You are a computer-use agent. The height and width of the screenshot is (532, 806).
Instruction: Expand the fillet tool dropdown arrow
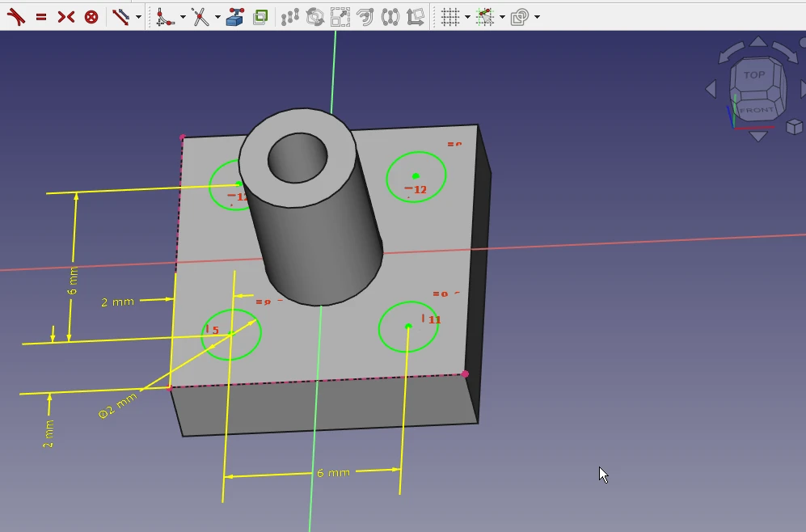(183, 17)
